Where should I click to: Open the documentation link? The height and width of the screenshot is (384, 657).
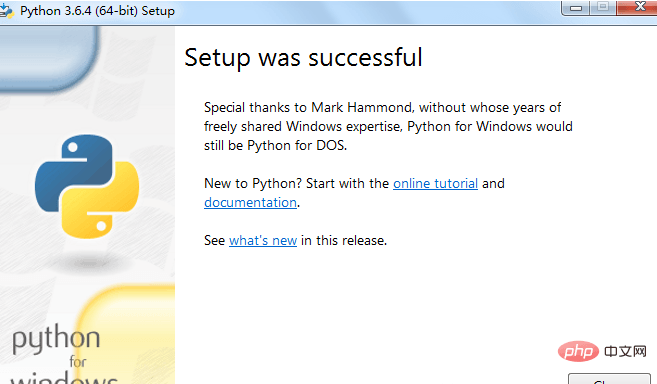coord(251,202)
